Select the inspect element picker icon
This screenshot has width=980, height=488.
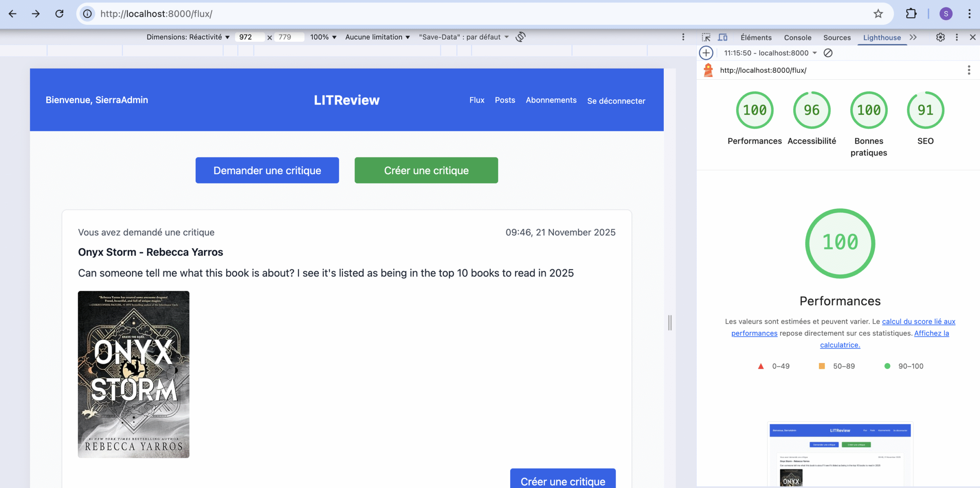coord(706,37)
